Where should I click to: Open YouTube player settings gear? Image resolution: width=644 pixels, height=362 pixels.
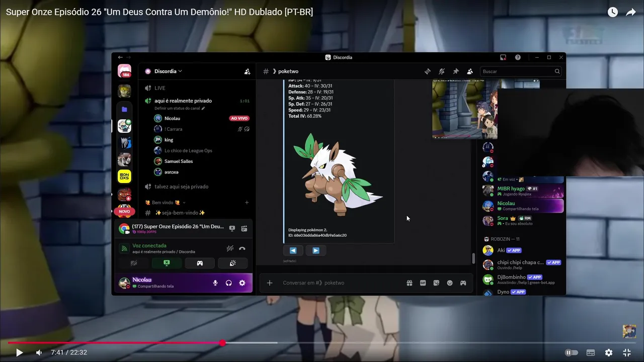click(609, 352)
